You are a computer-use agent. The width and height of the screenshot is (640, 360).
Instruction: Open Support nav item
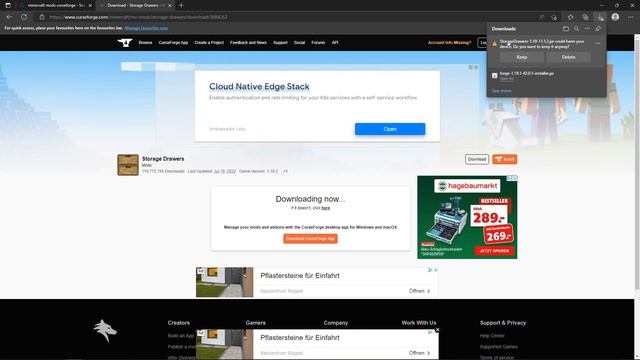pos(280,42)
